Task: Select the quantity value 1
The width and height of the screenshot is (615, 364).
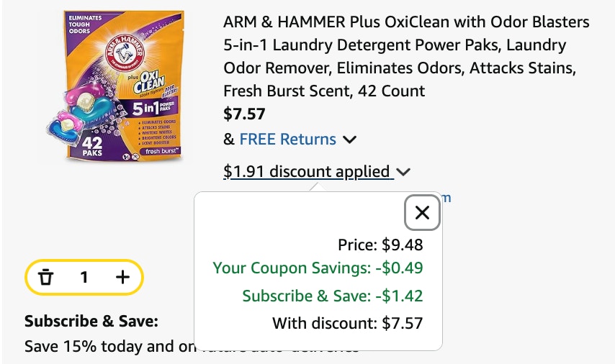Action: (x=84, y=278)
